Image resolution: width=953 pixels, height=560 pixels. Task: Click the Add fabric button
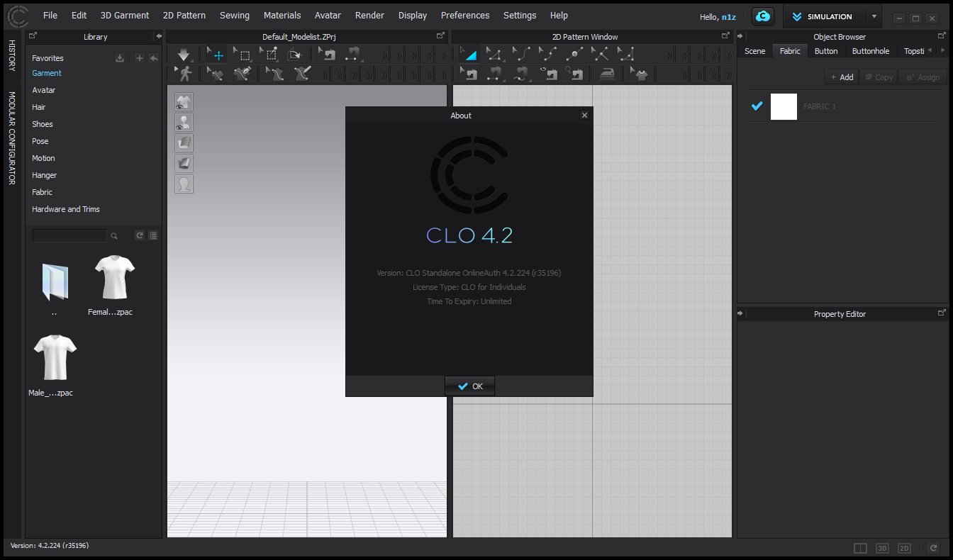tap(842, 77)
